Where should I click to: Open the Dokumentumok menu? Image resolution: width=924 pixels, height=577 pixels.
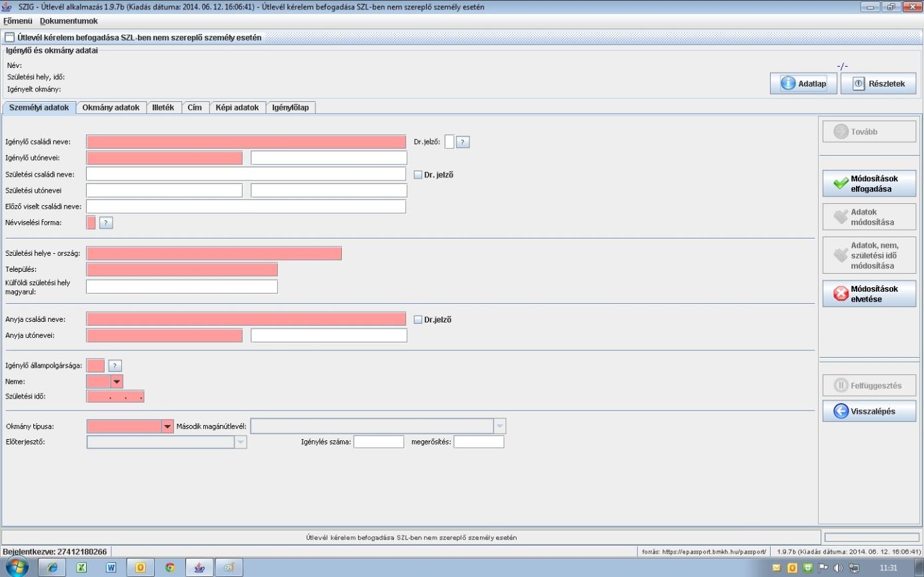tap(69, 21)
